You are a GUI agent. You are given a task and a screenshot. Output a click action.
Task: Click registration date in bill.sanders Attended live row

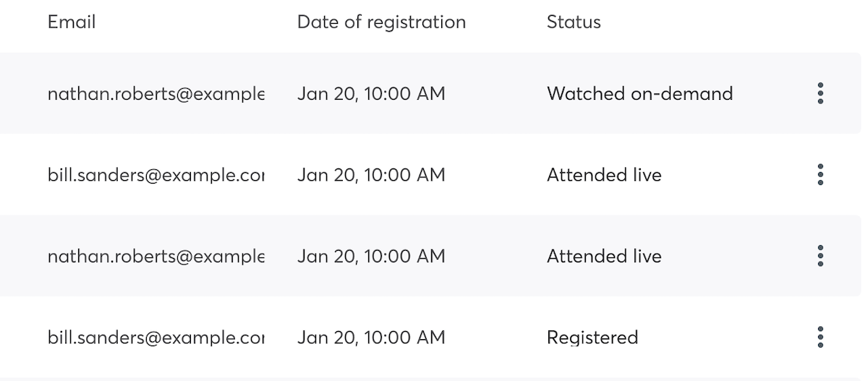[371, 174]
